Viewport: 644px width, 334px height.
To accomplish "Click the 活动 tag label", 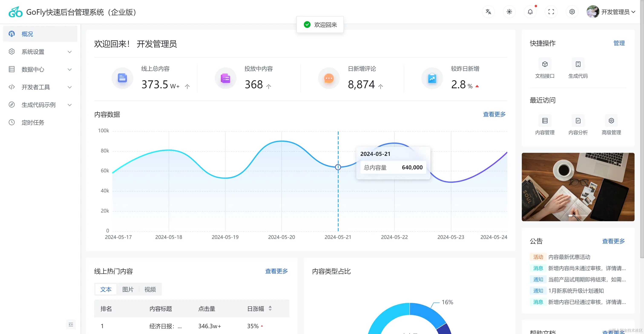I will coord(538,257).
